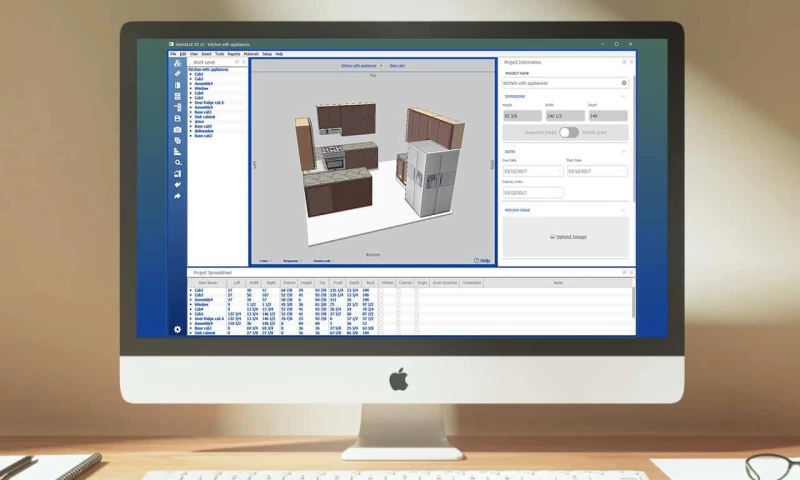This screenshot has height=480, width=800.
Task: Check Origin box for Cab5 row
Action: (416, 314)
